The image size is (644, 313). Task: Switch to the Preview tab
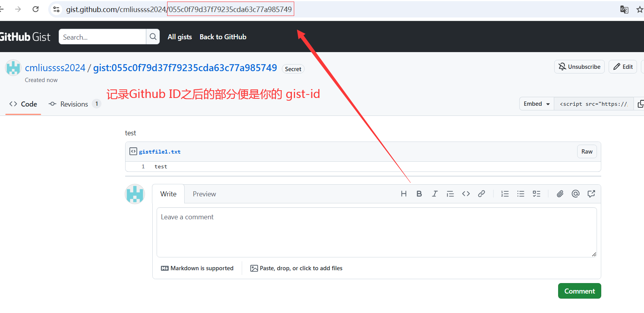tap(204, 194)
